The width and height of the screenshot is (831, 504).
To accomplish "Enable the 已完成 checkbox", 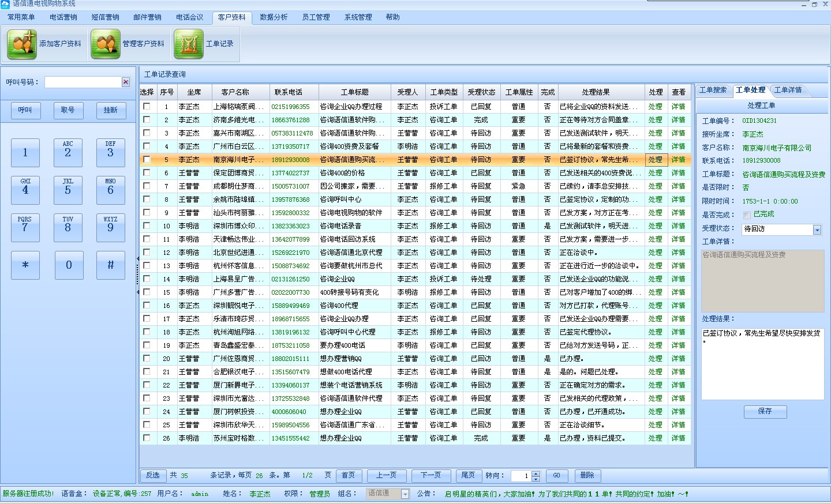I will click(747, 215).
